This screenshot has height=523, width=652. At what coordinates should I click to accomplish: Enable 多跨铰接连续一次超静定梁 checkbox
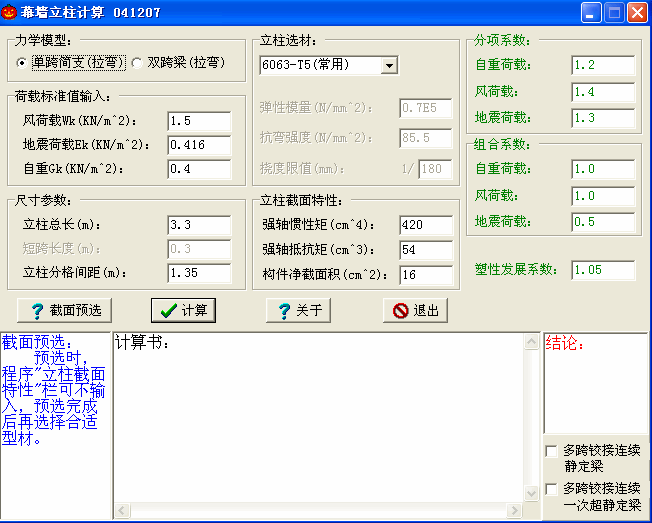coord(551,489)
